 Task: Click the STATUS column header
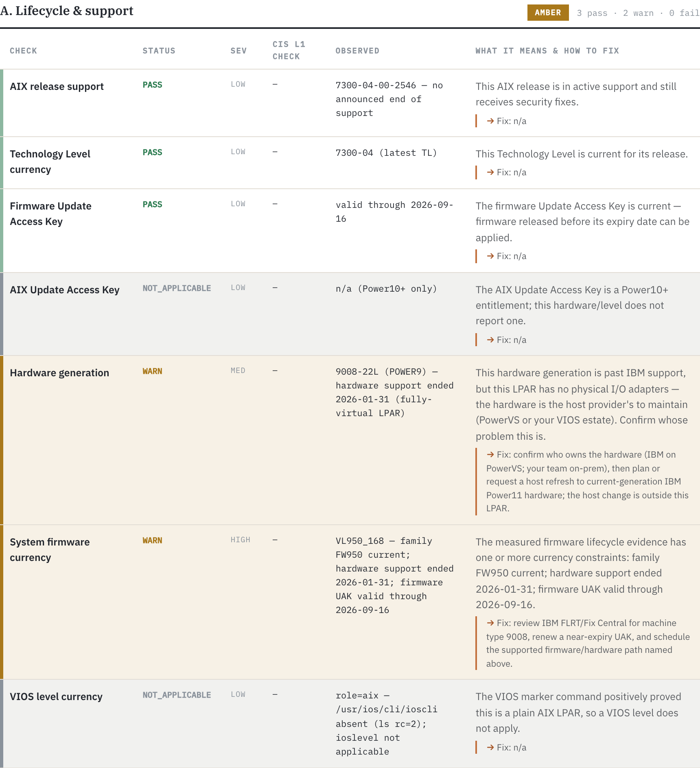click(x=159, y=51)
